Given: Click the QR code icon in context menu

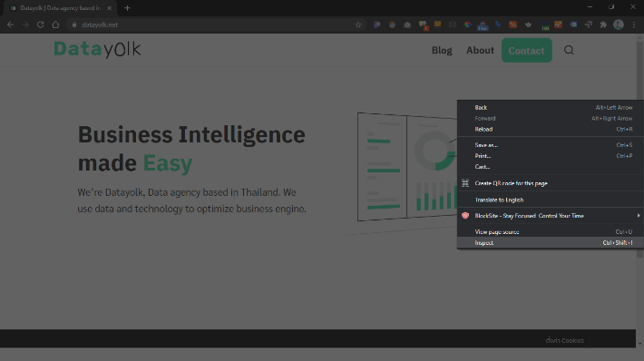Looking at the screenshot, I should 465,183.
